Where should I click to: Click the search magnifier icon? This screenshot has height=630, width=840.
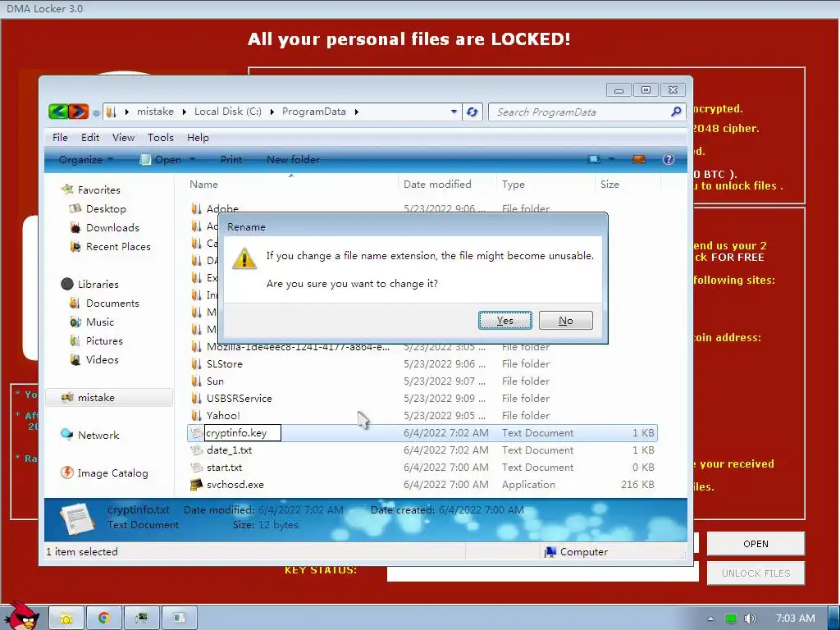point(676,112)
